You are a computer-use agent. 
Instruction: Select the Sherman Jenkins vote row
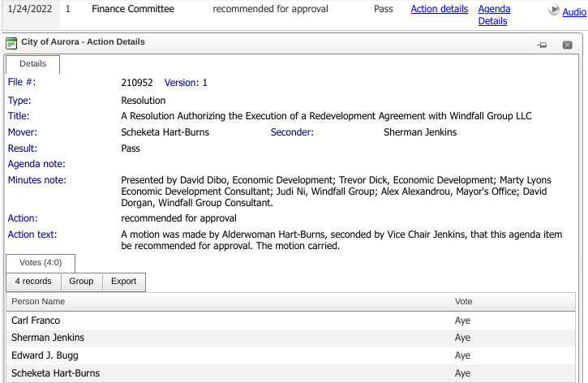(x=290, y=338)
